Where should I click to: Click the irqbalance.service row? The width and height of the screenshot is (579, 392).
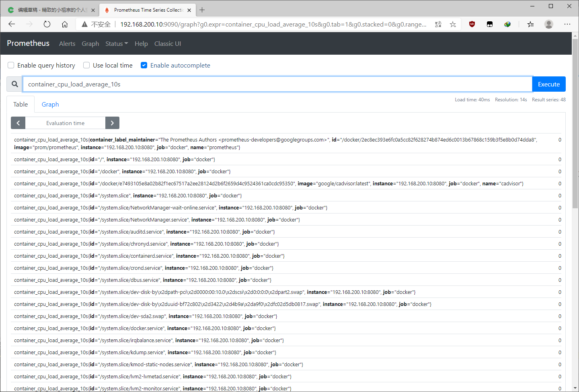(286, 340)
